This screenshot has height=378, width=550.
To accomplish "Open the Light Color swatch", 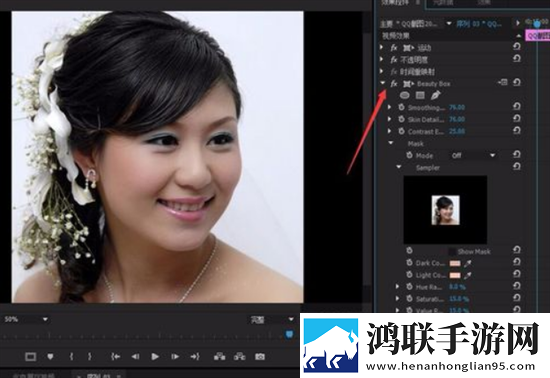I will [455, 276].
